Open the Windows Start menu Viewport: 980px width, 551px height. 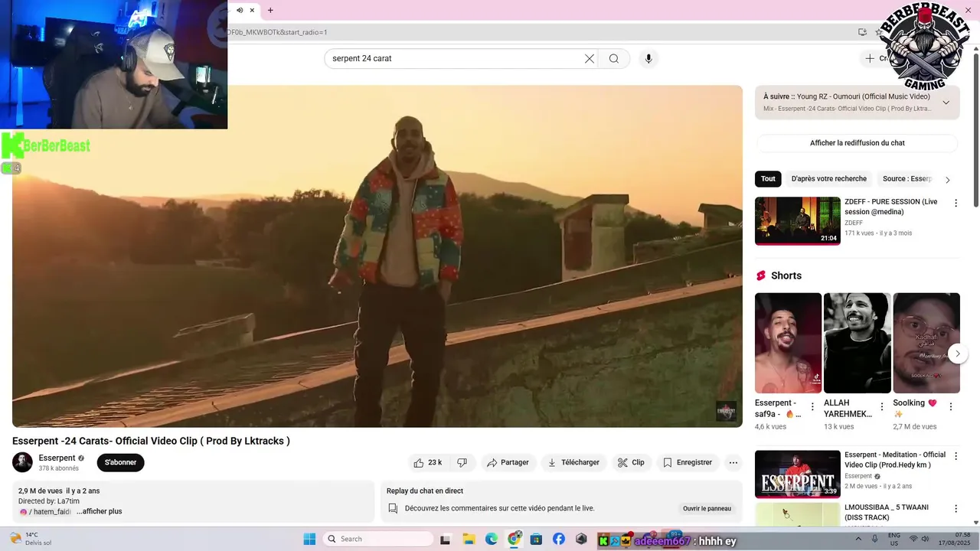(x=309, y=539)
